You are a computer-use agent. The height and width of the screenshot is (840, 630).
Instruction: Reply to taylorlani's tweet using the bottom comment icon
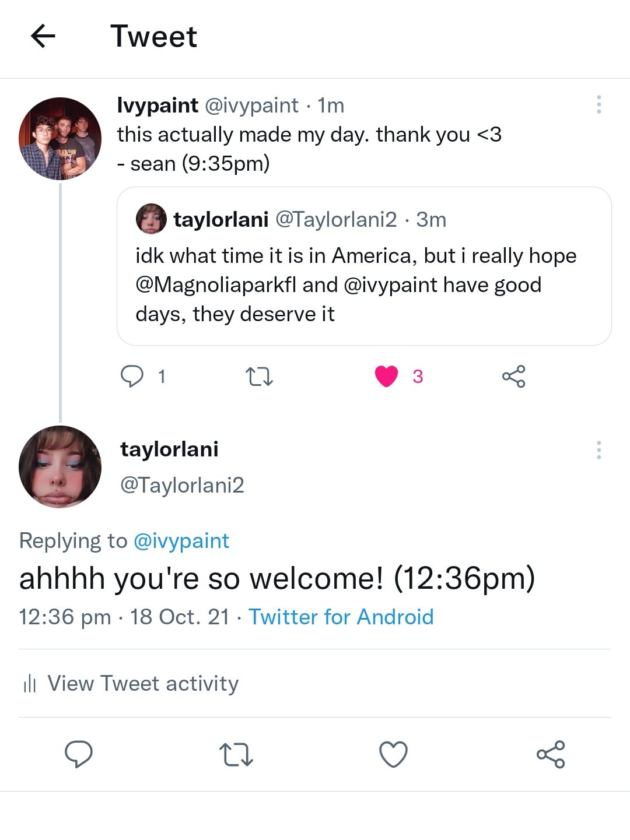[x=78, y=754]
